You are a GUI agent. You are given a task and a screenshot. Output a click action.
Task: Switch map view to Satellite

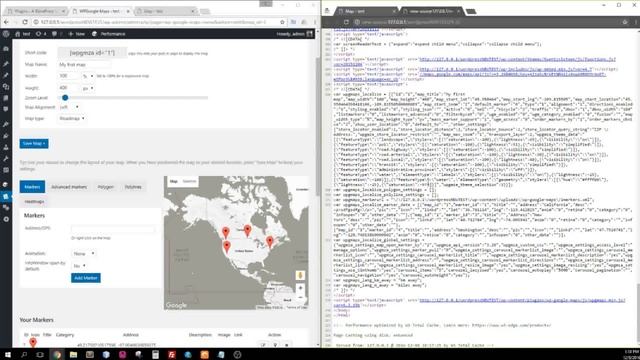point(189,181)
